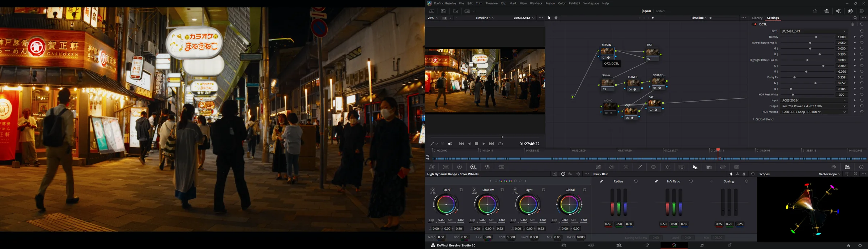Open the Fairlight menu

click(574, 3)
